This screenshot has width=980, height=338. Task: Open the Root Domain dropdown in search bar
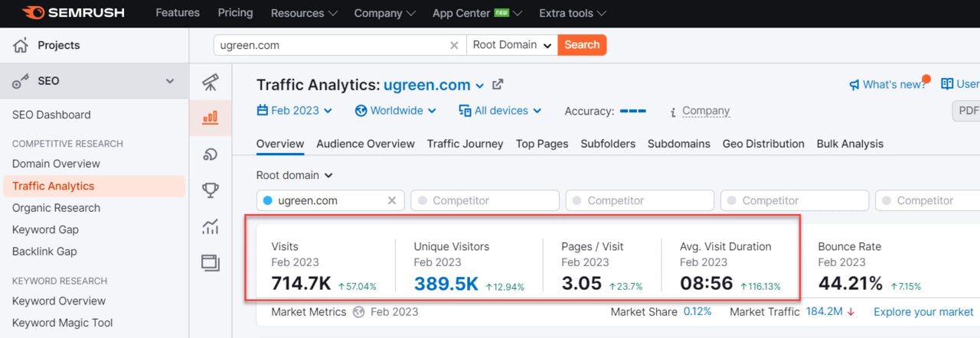512,45
